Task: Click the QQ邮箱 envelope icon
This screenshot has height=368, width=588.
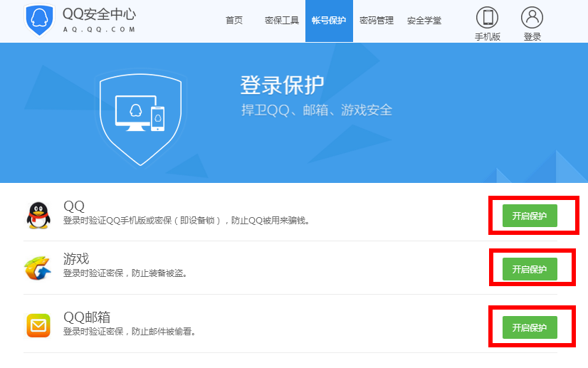Action: coord(38,325)
